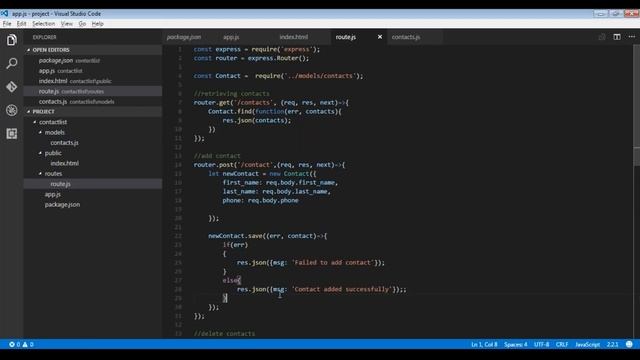
Task: Open app.js in project tree
Action: coord(53,194)
